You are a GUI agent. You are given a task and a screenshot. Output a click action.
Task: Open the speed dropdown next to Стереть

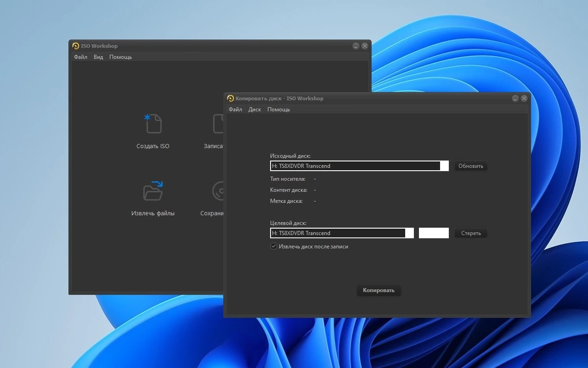point(434,233)
